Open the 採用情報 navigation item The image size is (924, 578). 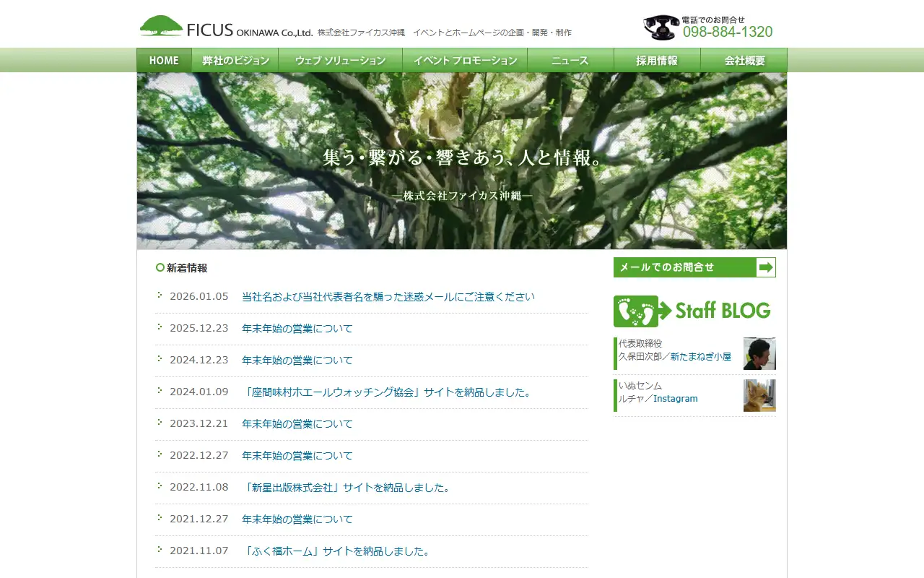point(657,61)
